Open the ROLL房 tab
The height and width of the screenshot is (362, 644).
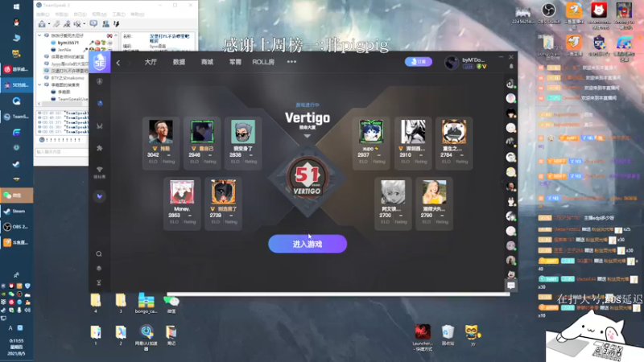[x=263, y=62]
